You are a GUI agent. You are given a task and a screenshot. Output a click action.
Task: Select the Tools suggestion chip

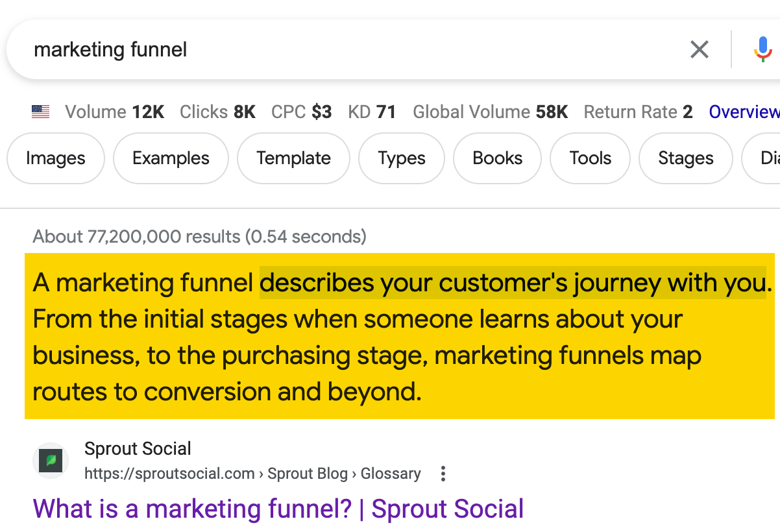(x=589, y=158)
